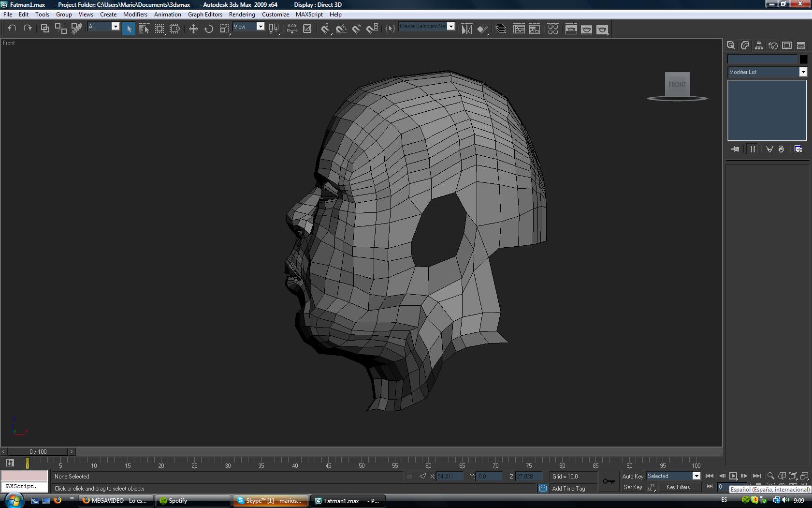Select the Move tool in the toolbar

pyautogui.click(x=193, y=29)
